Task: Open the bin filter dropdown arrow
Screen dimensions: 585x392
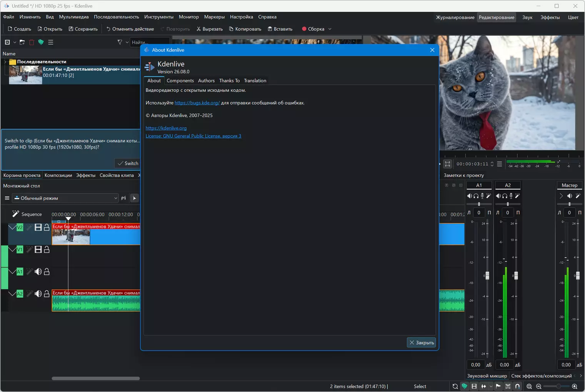Action: tap(127, 42)
